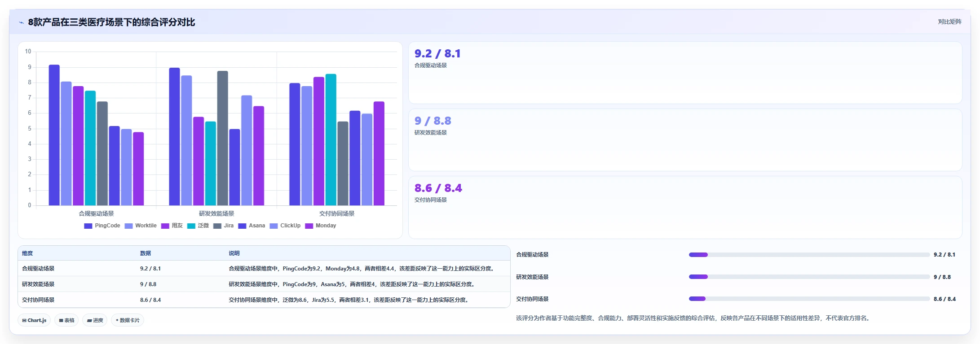Click the 维度 table column header

point(27,253)
